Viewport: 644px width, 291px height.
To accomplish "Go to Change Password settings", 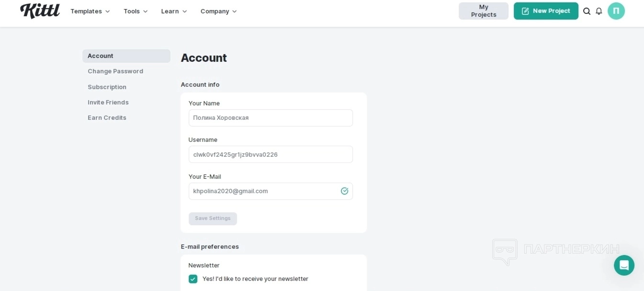I will click(115, 71).
